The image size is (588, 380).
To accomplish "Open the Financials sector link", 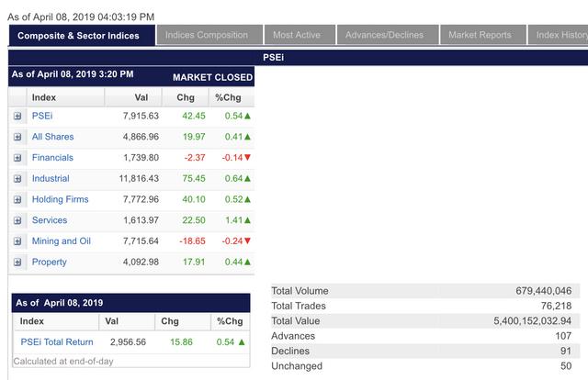I will [52, 158].
